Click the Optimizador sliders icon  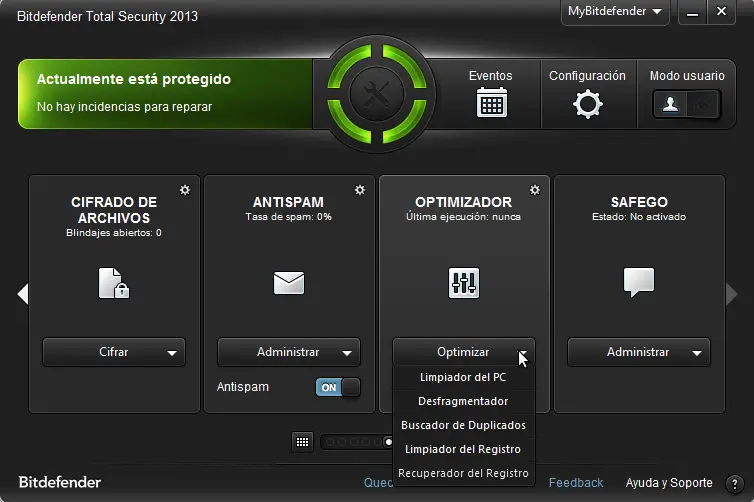click(x=464, y=283)
